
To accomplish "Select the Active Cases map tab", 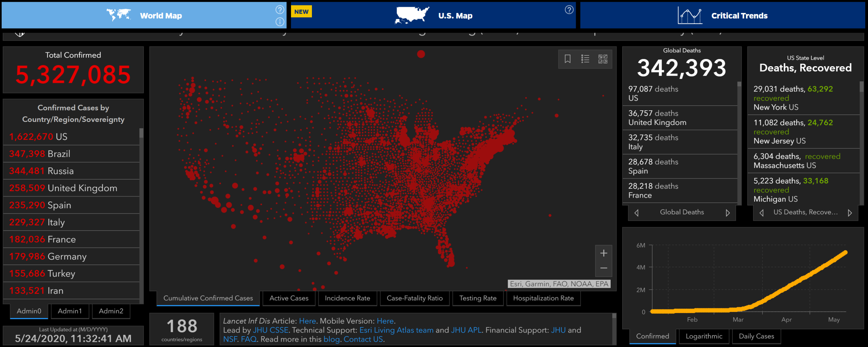I will tap(289, 298).
